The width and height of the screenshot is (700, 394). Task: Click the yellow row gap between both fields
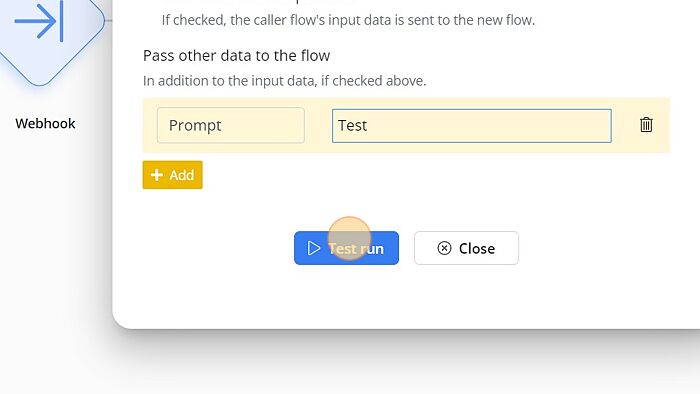[x=318, y=125]
